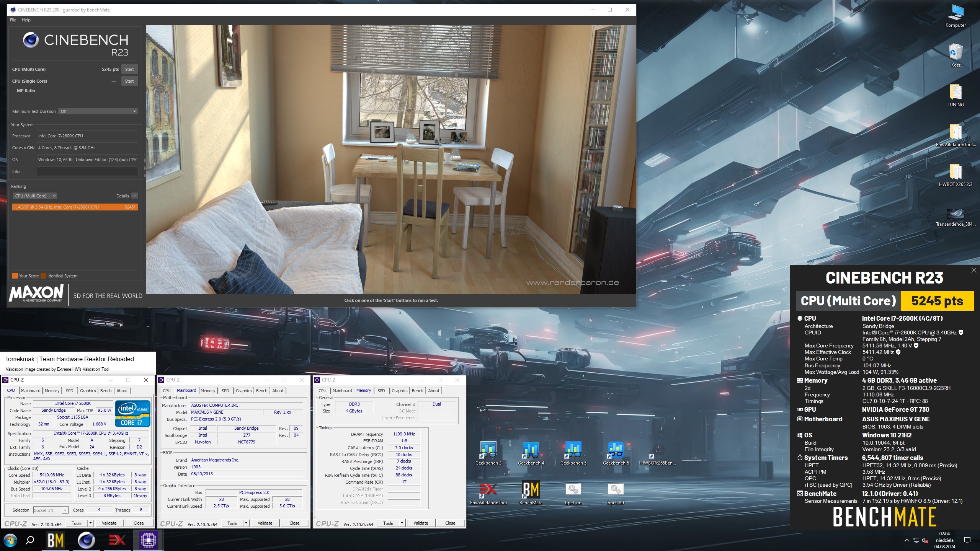This screenshot has height=551, width=980.
Task: Click Validate in first CPU-Z window
Action: click(x=109, y=523)
